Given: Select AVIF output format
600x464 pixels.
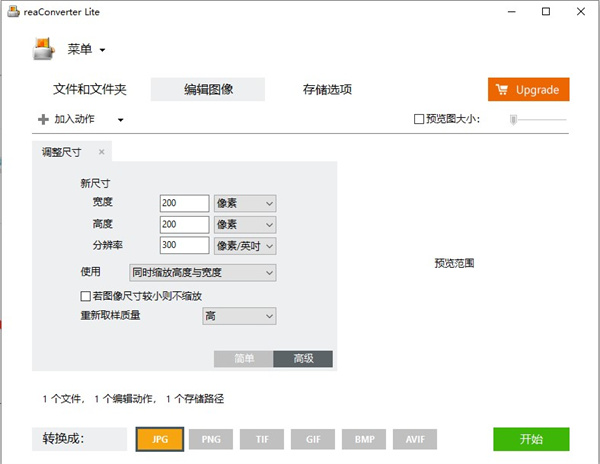Looking at the screenshot, I should point(415,438).
